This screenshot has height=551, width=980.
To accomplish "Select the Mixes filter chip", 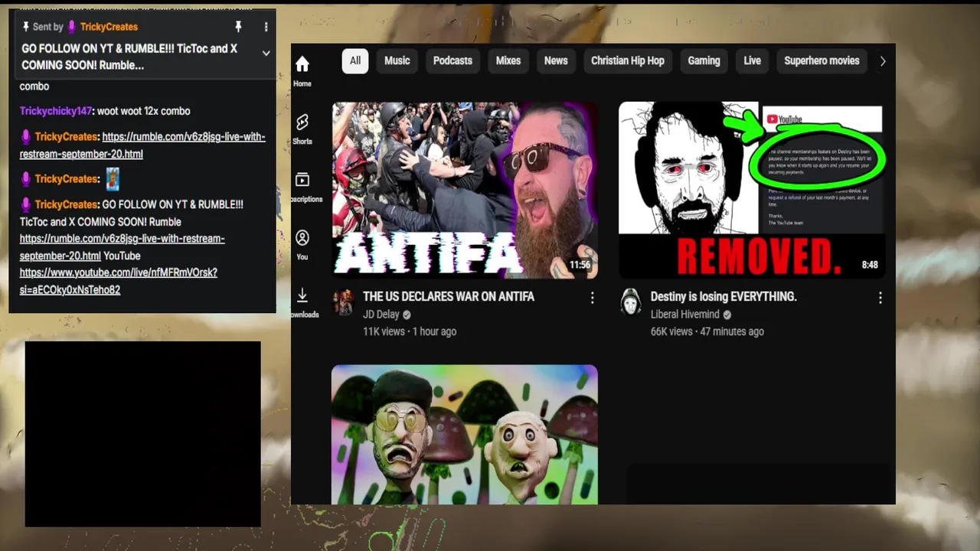I will (x=508, y=61).
